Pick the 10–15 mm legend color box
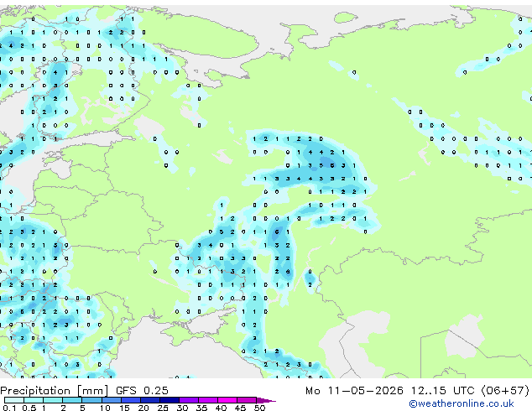This screenshot has width=532, height=411. coord(111,400)
